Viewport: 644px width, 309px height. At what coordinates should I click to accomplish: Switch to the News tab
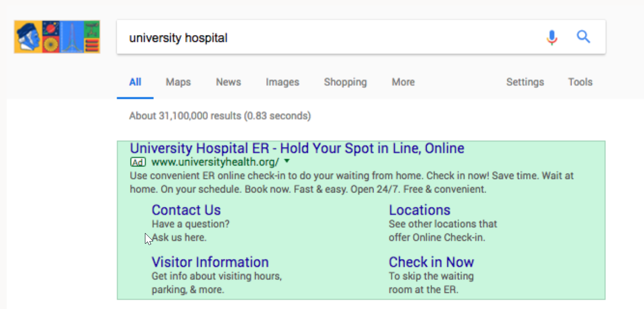(x=228, y=82)
